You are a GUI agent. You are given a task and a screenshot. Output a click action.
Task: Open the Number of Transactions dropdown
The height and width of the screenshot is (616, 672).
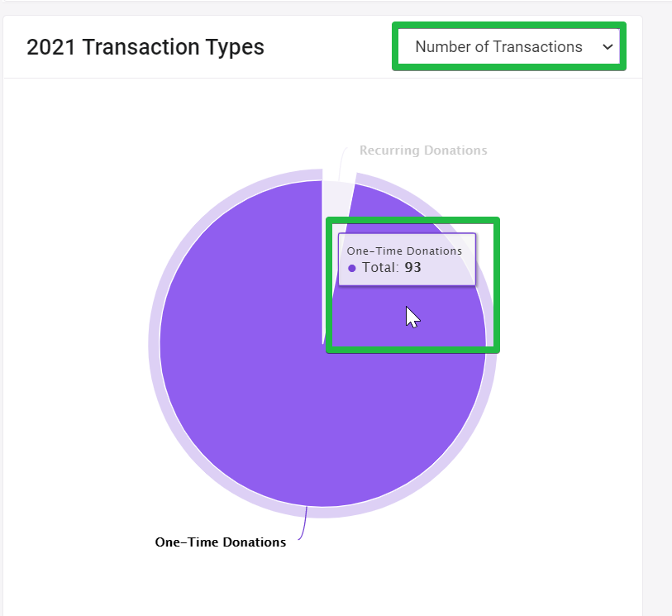tap(509, 47)
